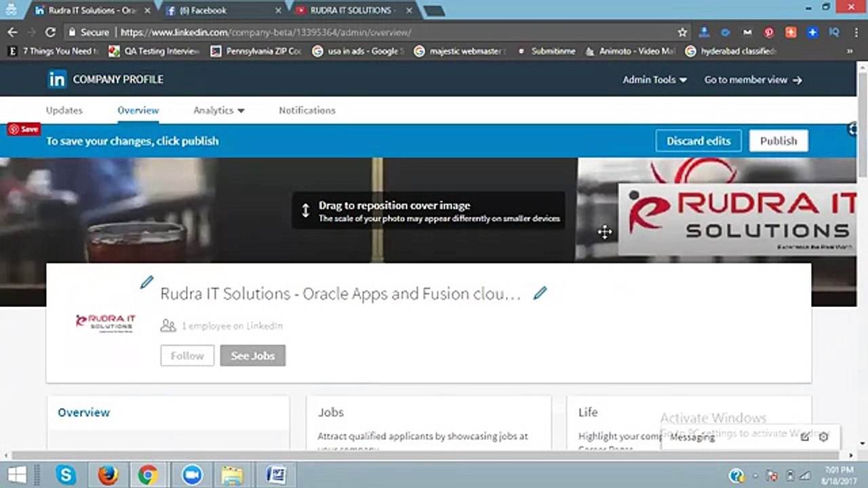868x488 pixels.
Task: Click the cover image reposition arrow icon
Action: [306, 211]
